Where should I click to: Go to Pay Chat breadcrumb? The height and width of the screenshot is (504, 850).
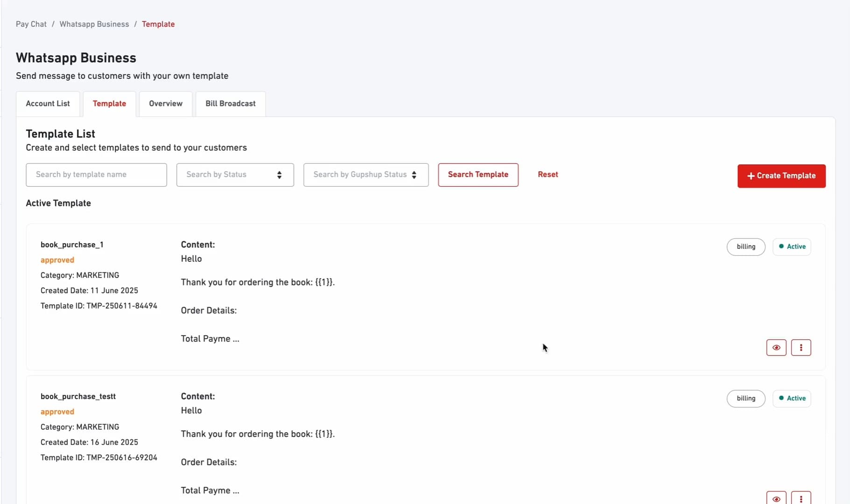pyautogui.click(x=31, y=24)
